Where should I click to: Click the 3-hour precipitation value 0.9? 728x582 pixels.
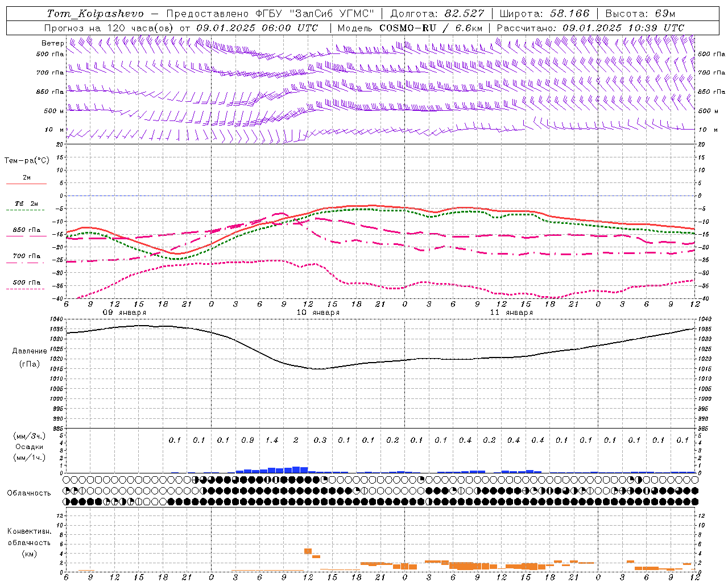pyautogui.click(x=247, y=440)
